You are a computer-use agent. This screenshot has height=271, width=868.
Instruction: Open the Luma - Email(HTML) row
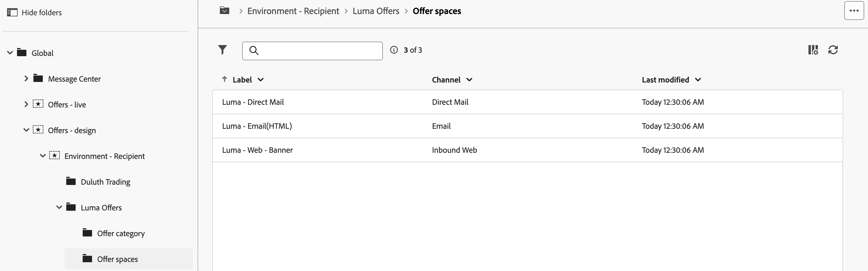click(x=527, y=126)
